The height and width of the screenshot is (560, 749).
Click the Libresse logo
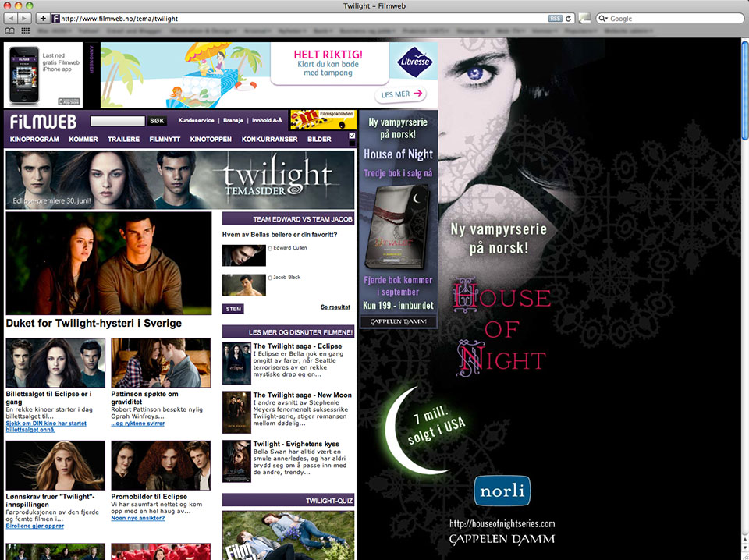[x=414, y=62]
